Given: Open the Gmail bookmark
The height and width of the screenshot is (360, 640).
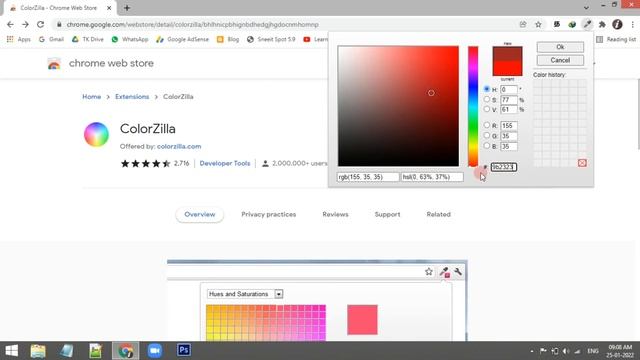Looking at the screenshot, I should tap(51, 39).
